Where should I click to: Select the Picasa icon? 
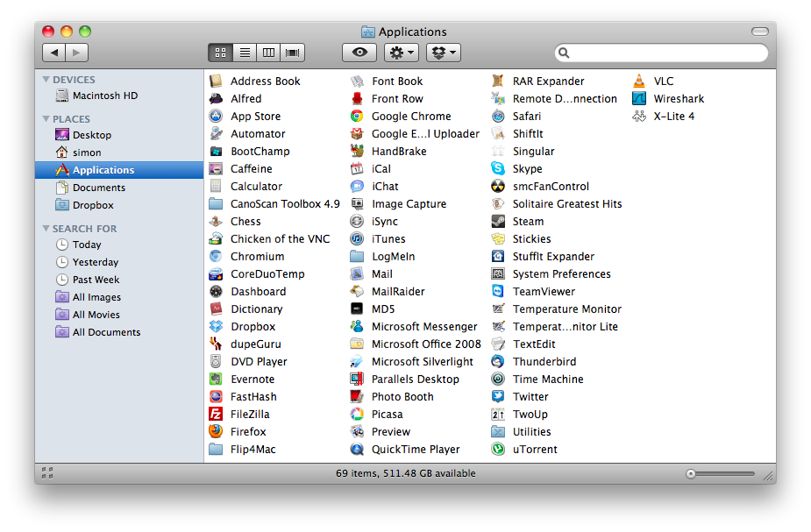tap(357, 415)
